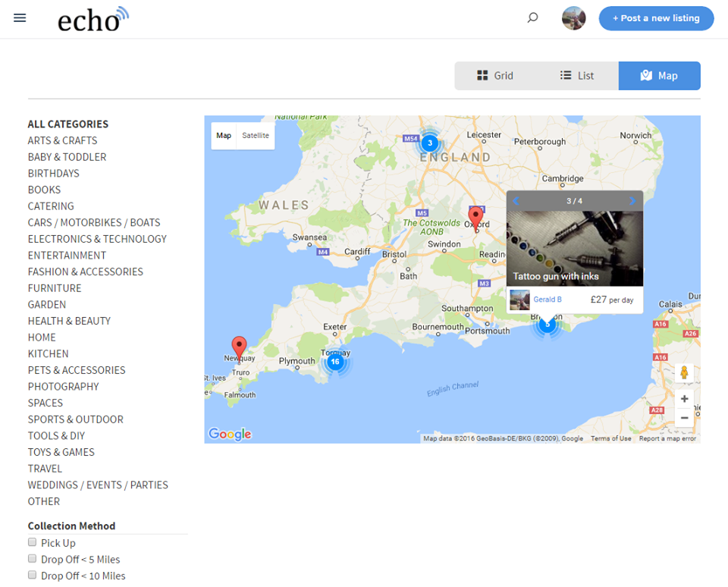Check Drop Off < 5 Miles
This screenshot has width=728, height=587.
32,558
